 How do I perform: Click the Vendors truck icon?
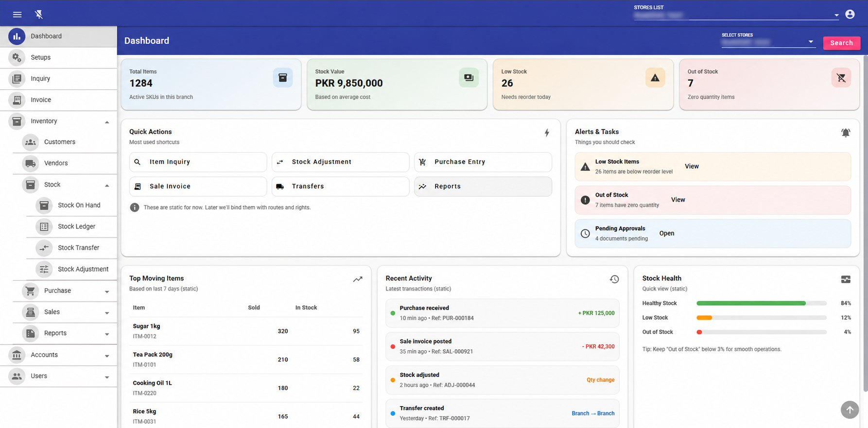(x=31, y=163)
